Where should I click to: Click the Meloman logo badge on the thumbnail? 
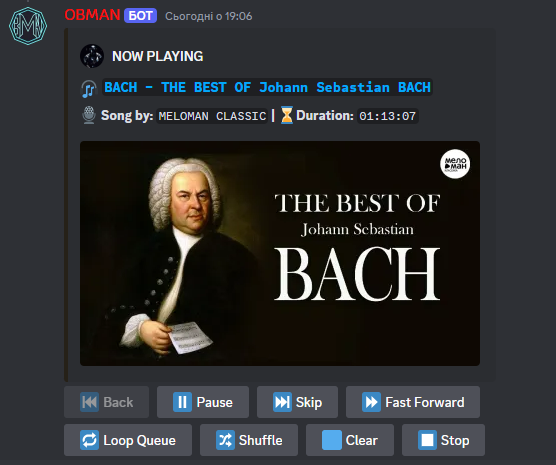click(x=455, y=164)
